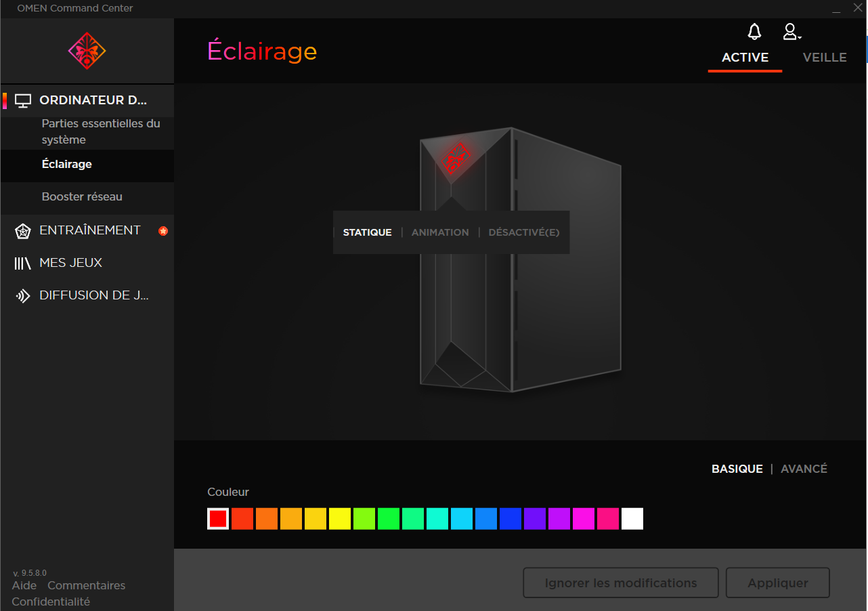868x611 pixels.
Task: Click the desktop monitor icon
Action: pyautogui.click(x=24, y=101)
